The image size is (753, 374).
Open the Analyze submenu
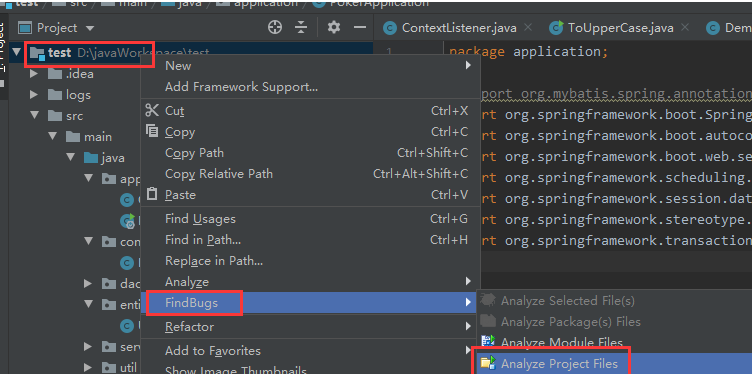(310, 282)
